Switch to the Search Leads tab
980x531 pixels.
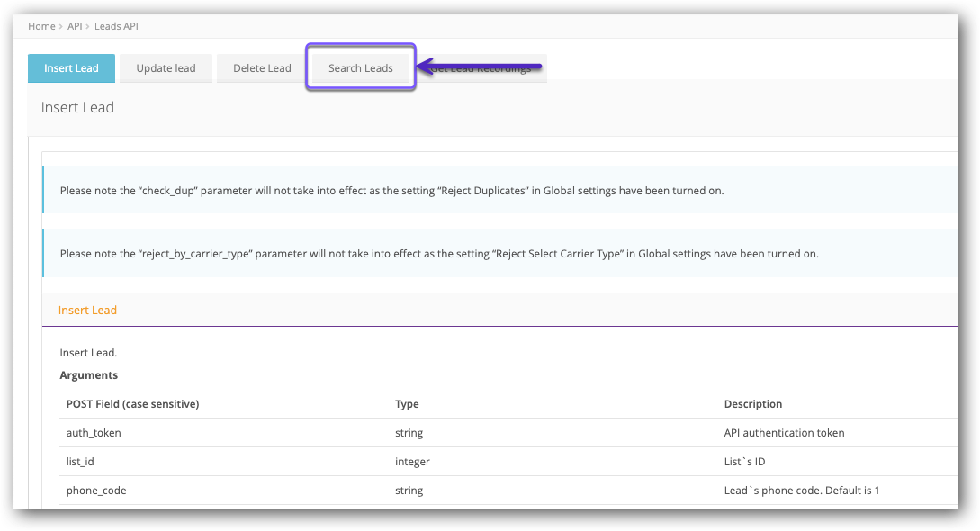coord(360,67)
